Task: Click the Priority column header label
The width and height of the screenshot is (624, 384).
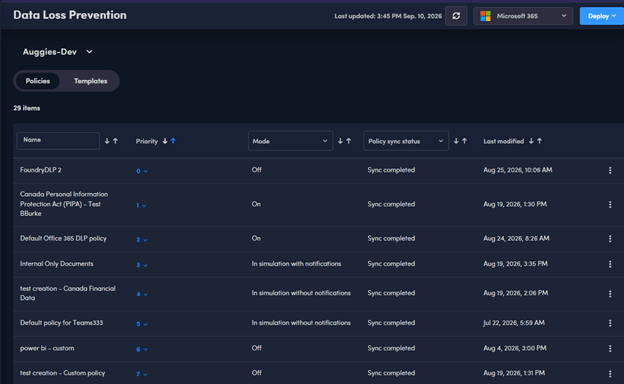Action: (147, 141)
